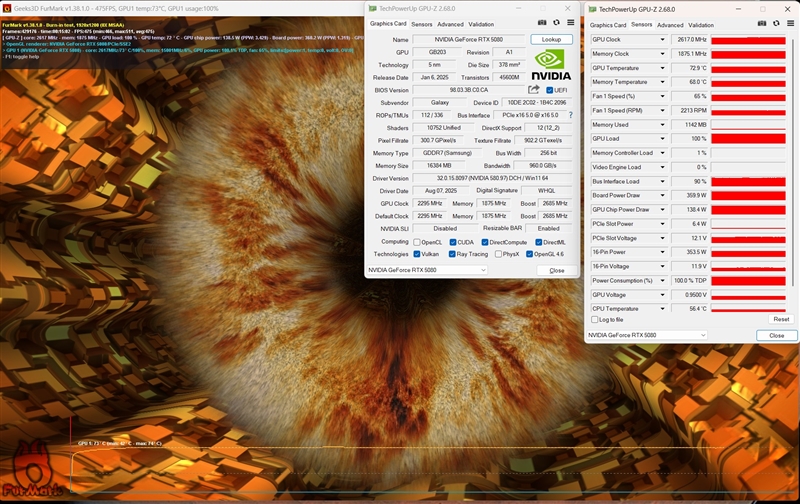Click the Board Power Draw red graph bar
The image size is (800, 504).
pyautogui.click(x=748, y=195)
